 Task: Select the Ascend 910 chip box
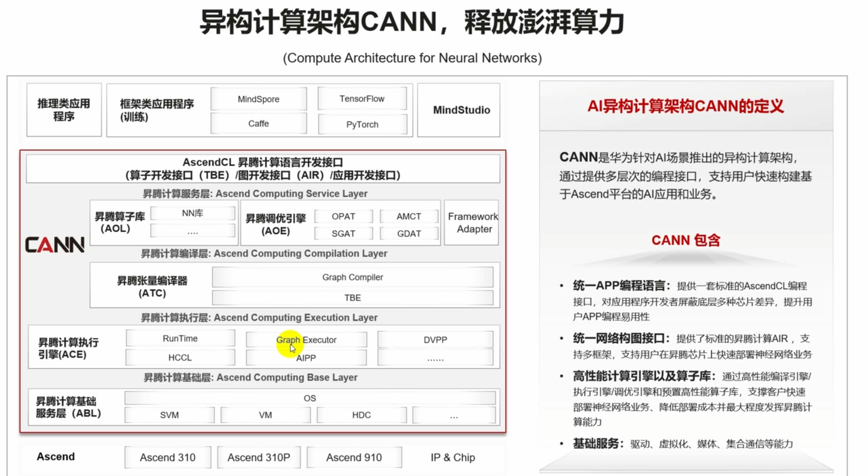point(354,457)
